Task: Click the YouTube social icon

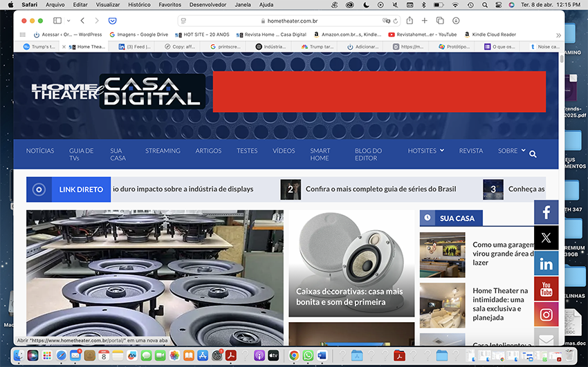Action: tap(546, 289)
